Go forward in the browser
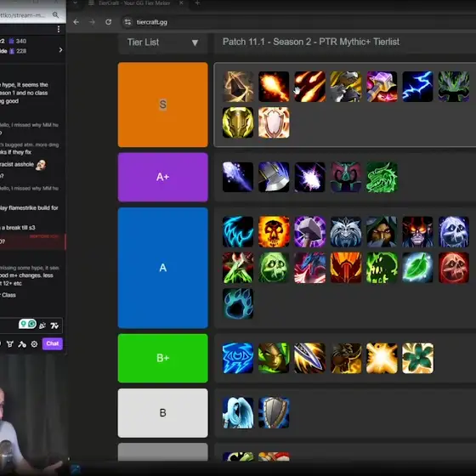Image resolution: width=476 pixels, height=476 pixels. (93, 22)
